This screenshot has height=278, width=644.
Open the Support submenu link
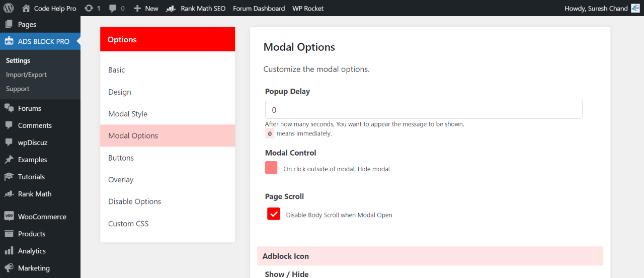[x=18, y=89]
